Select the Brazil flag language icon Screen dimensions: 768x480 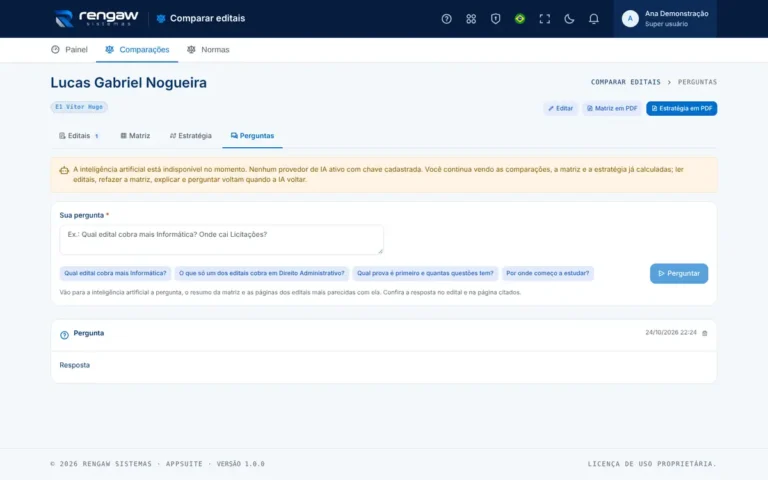coord(520,19)
